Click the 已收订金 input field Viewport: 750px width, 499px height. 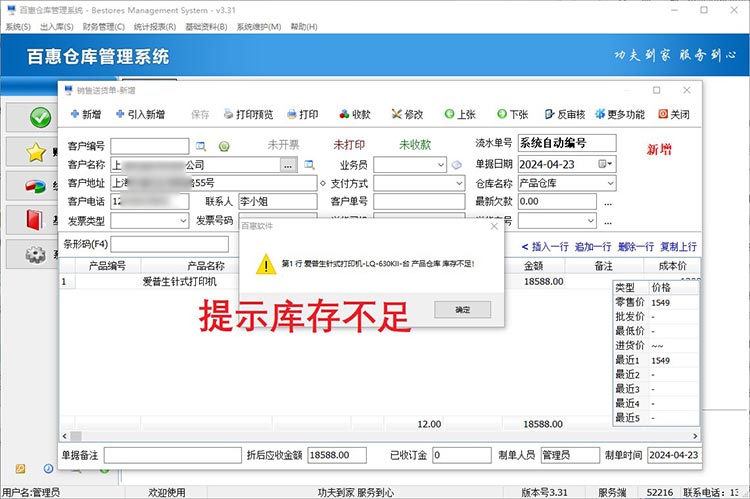462,455
